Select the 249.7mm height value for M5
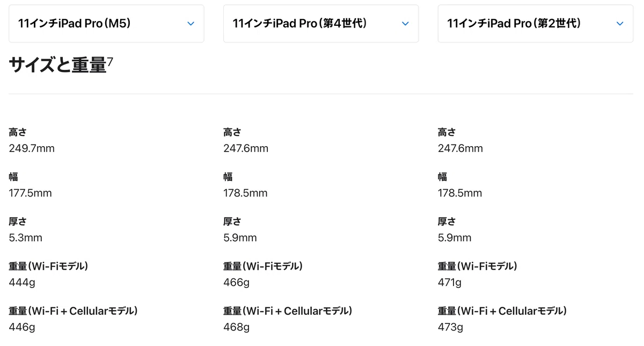 [x=32, y=148]
